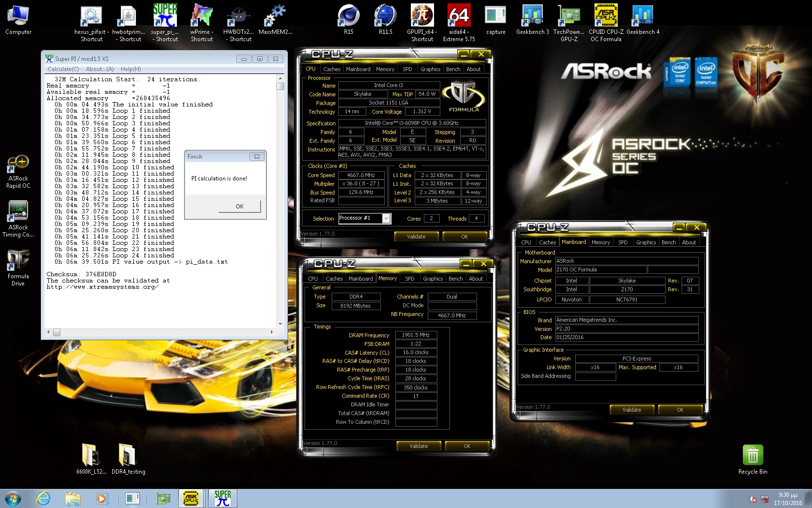812x508 pixels.
Task: Open the Cinebench R15 icon
Action: (348, 20)
